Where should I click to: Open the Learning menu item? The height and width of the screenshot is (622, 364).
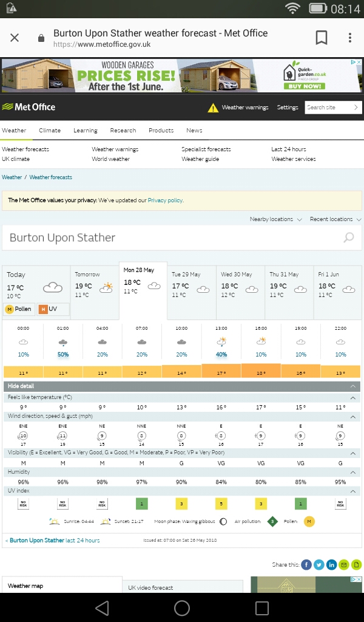[85, 130]
